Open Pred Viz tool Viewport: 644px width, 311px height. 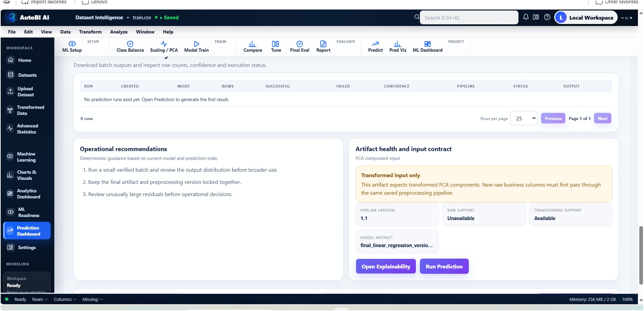pos(398,47)
